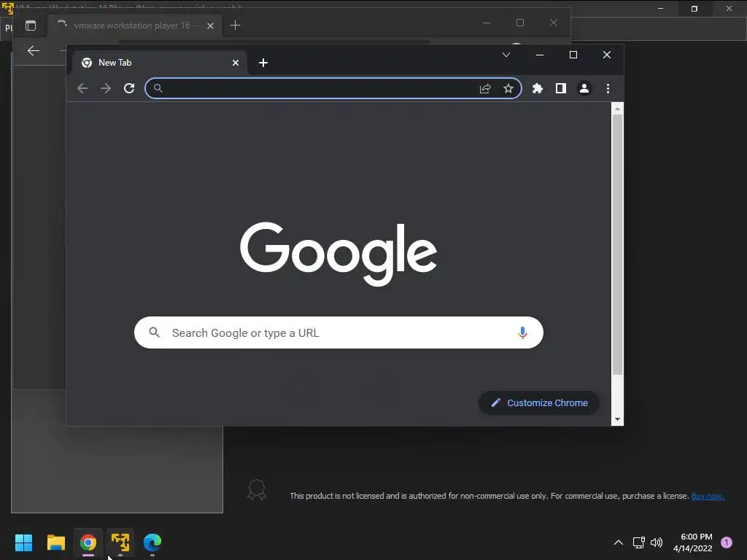Click the back arrow in the Edge window

coord(34,50)
